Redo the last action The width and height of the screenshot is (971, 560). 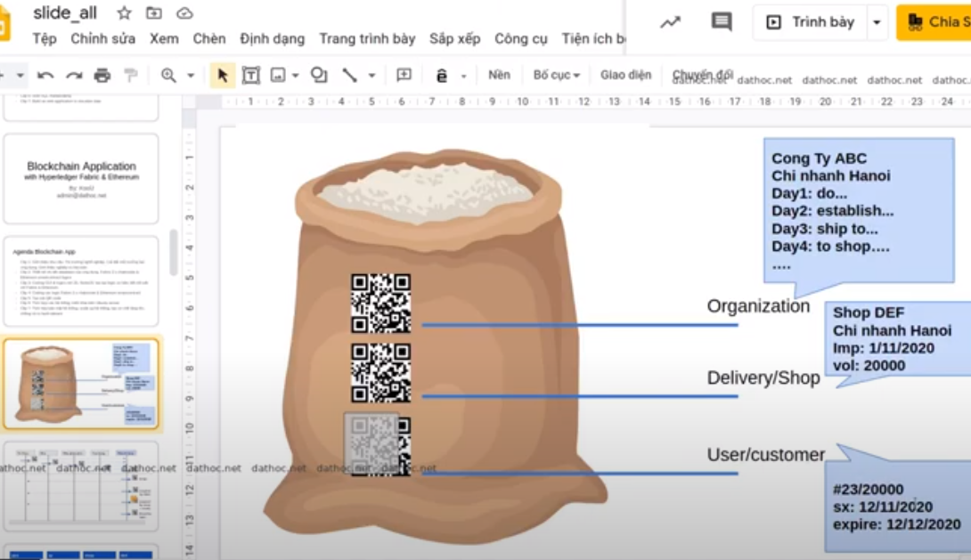[74, 76]
